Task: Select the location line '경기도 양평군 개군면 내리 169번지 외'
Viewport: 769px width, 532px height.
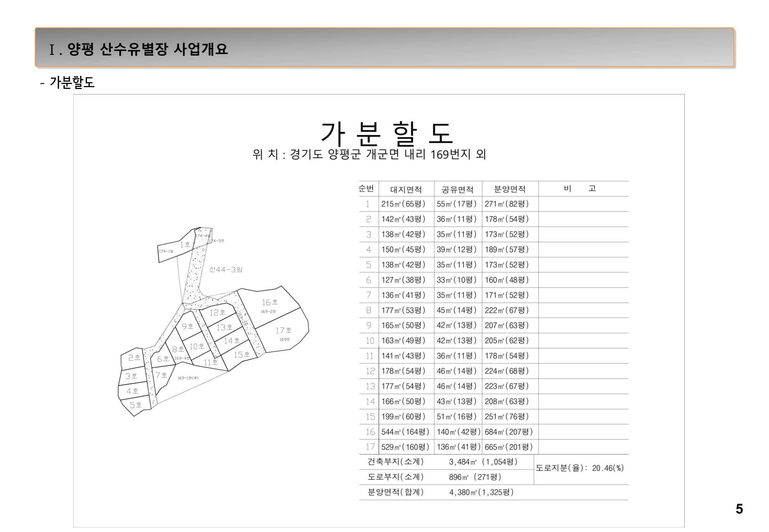Action: pyautogui.click(x=388, y=154)
